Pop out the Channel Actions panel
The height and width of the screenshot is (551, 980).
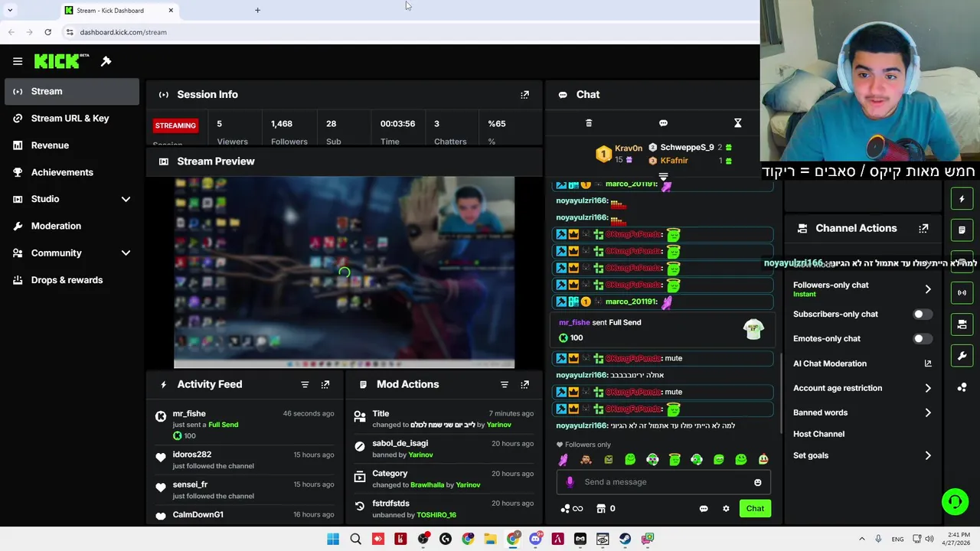(923, 228)
